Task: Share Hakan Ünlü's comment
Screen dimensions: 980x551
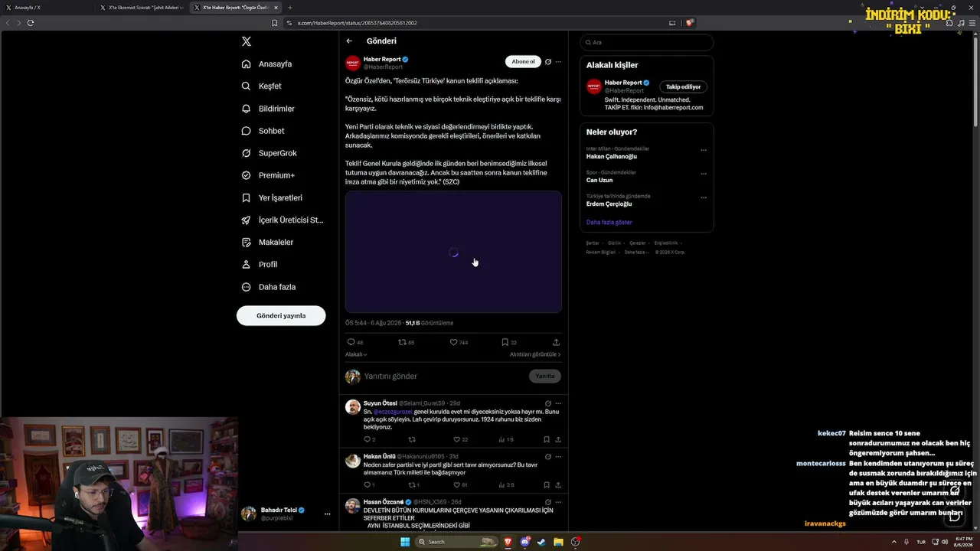Action: pyautogui.click(x=558, y=484)
